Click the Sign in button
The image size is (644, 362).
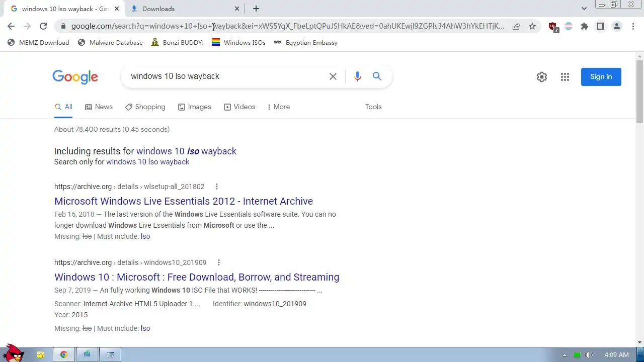click(x=601, y=77)
